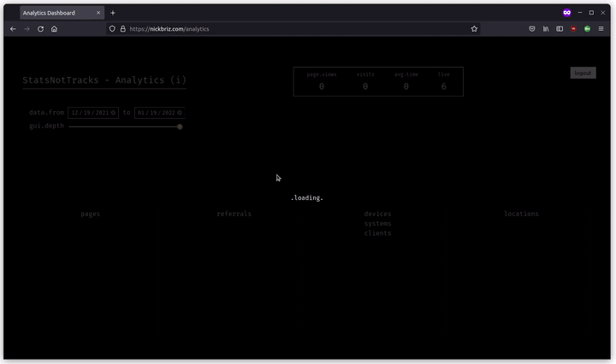Open the browser home page icon
616x364 pixels.
tap(54, 29)
